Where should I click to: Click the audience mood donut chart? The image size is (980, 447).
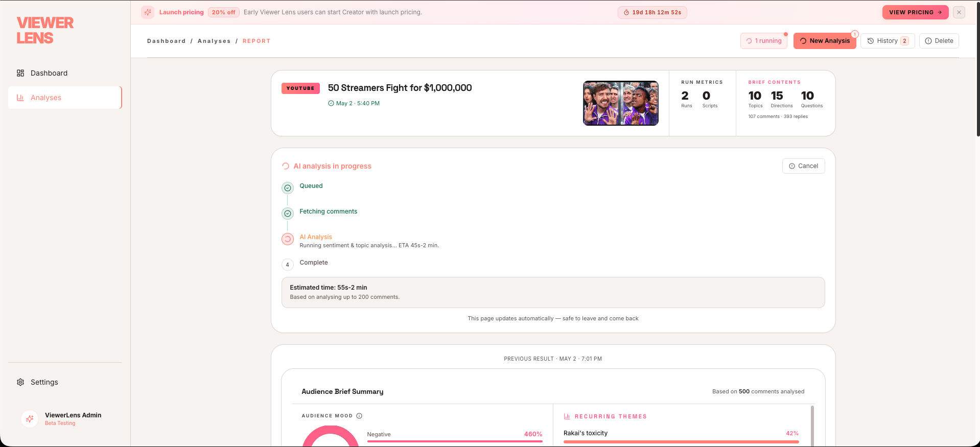tap(331, 436)
